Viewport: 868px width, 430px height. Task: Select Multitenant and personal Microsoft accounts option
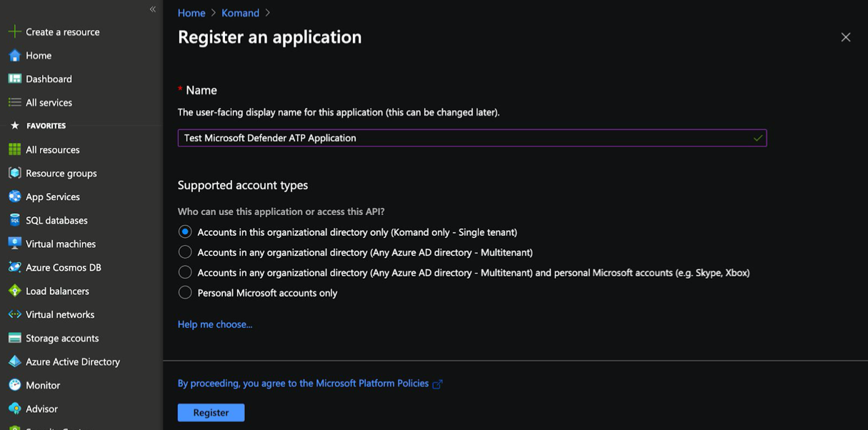click(x=185, y=272)
